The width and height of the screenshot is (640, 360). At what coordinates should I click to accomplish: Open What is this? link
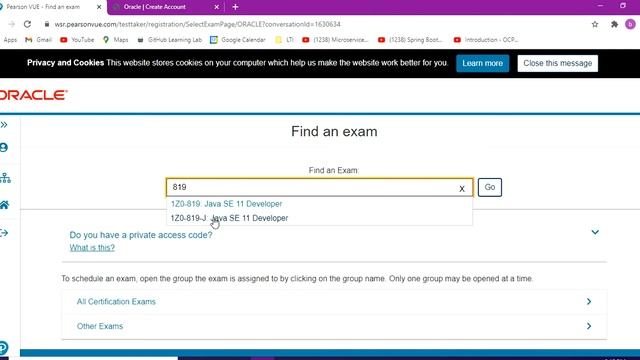92,248
